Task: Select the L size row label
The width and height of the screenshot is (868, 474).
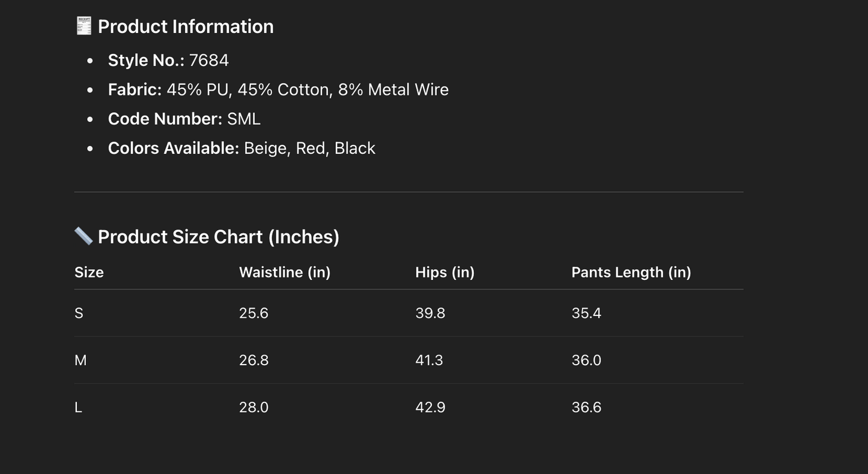Action: click(78, 407)
